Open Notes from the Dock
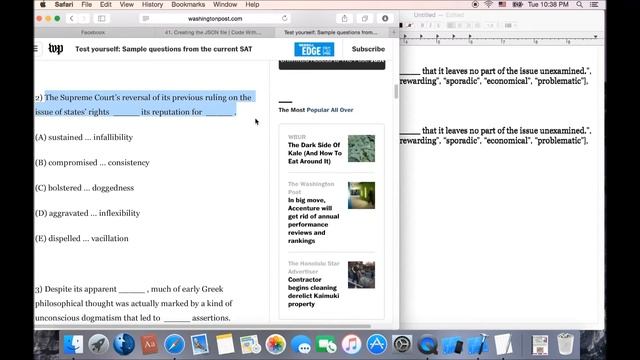Image resolution: width=640 pixels, height=360 pixels. pos(225,344)
